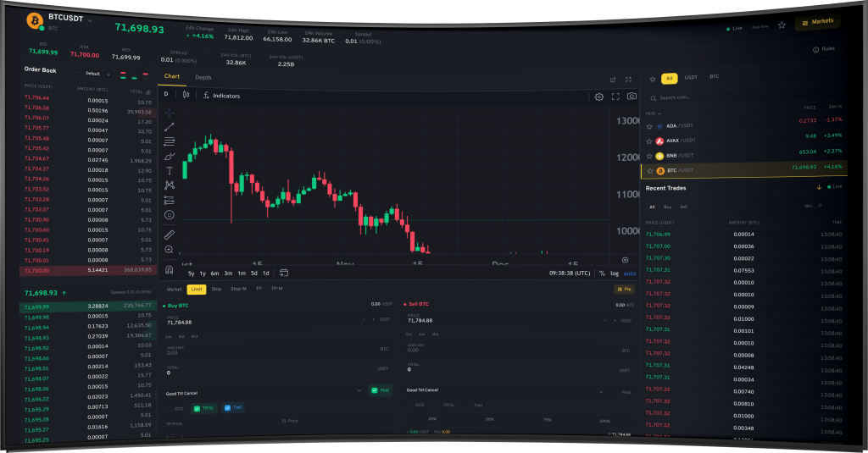This screenshot has width=868, height=453.
Task: Pick the ruler measure tool
Action: tap(170, 235)
